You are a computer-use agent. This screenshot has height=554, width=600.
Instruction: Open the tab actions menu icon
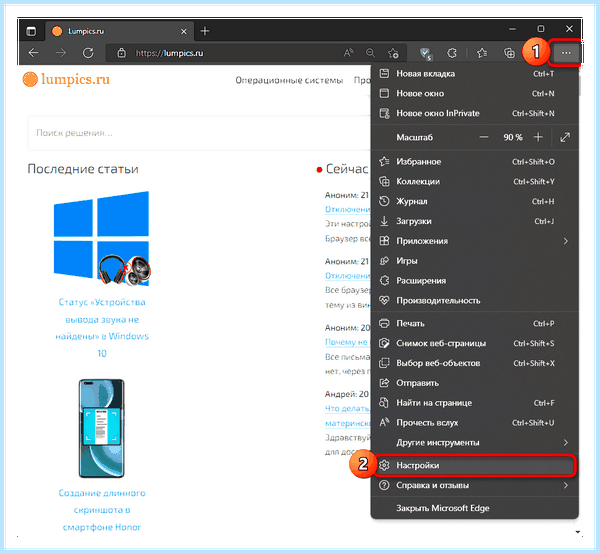(x=31, y=31)
